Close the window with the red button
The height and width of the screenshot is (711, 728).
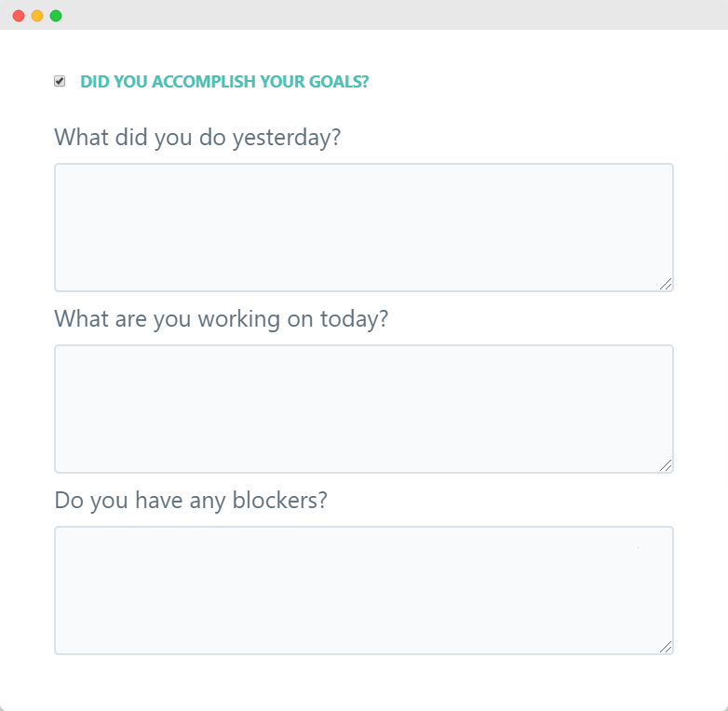click(x=19, y=16)
